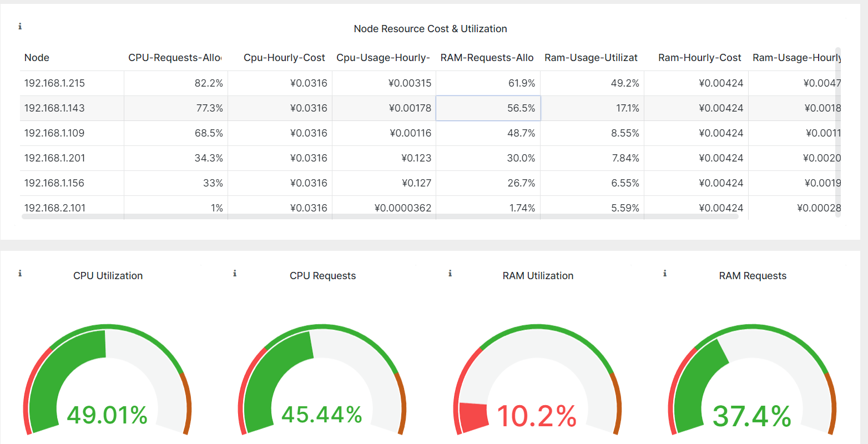The height and width of the screenshot is (444, 868).
Task: Open Node Resource Cost & Utilization panel title
Action: 431,29
